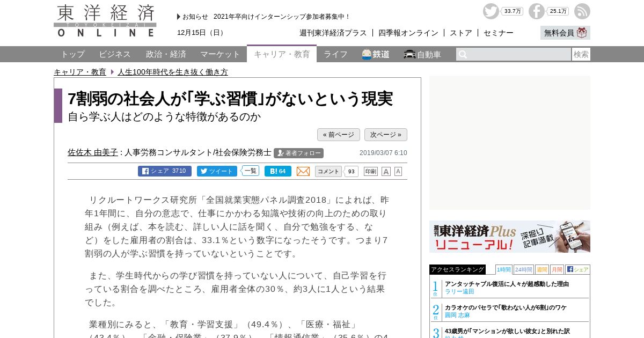Open the マーケット navigation tab
644x338 pixels.
220,54
